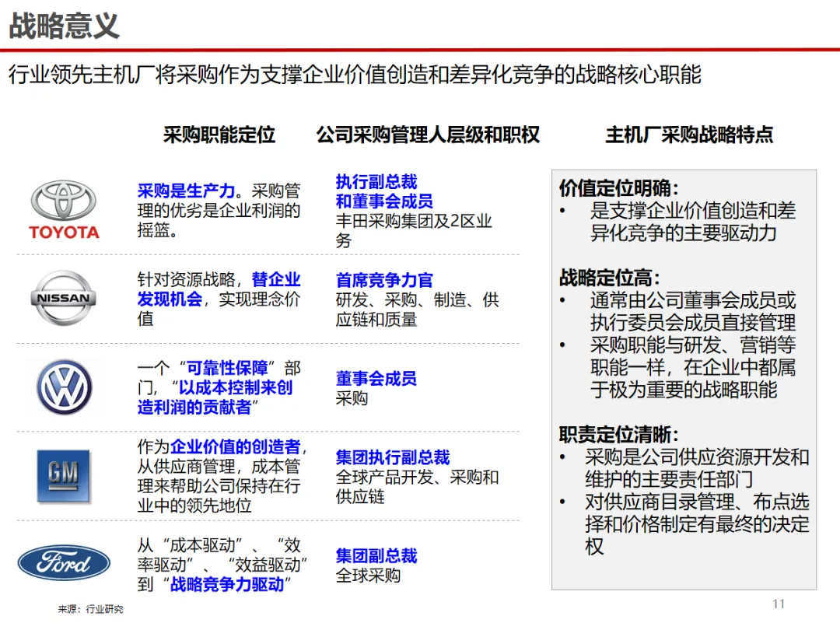This screenshot has width=840, height=630.
Task: Click the Toyota logo
Action: point(64,209)
